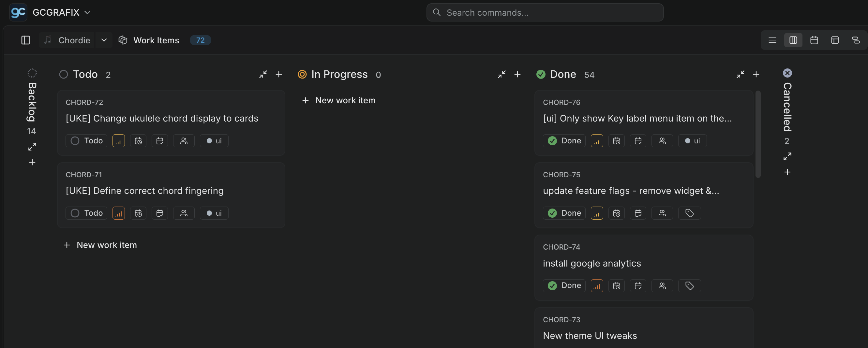This screenshot has width=868, height=348.
Task: Change Todo state on CHORD-72
Action: 87,141
